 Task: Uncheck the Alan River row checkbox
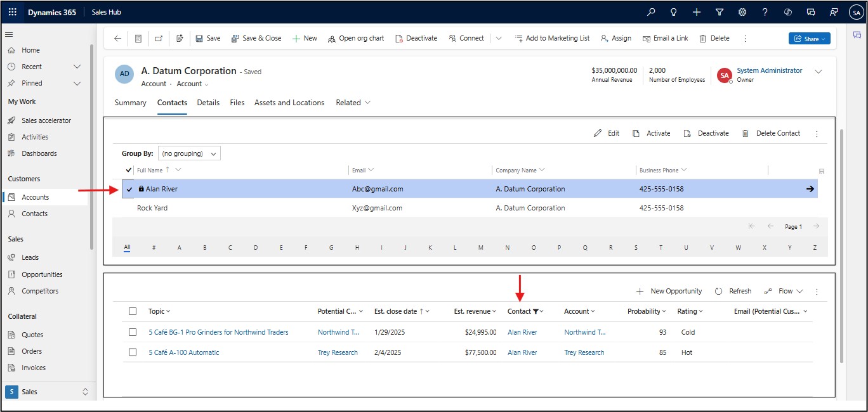click(129, 189)
